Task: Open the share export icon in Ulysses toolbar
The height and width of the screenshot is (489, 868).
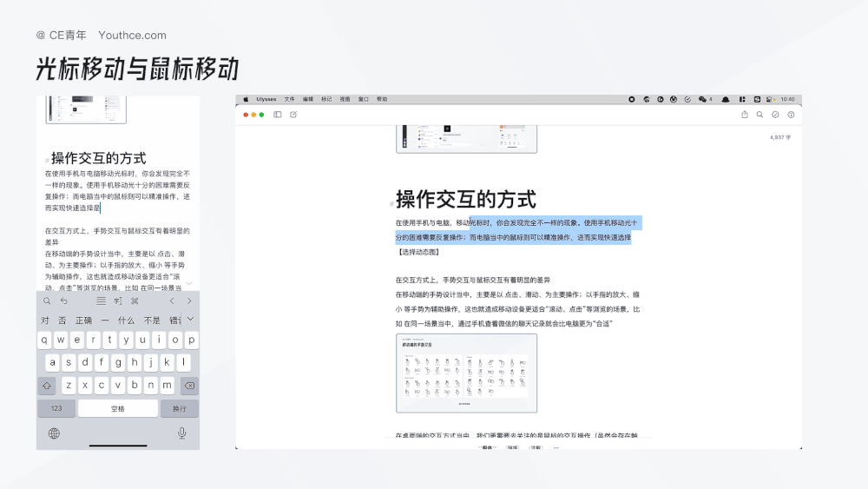Action: point(745,115)
